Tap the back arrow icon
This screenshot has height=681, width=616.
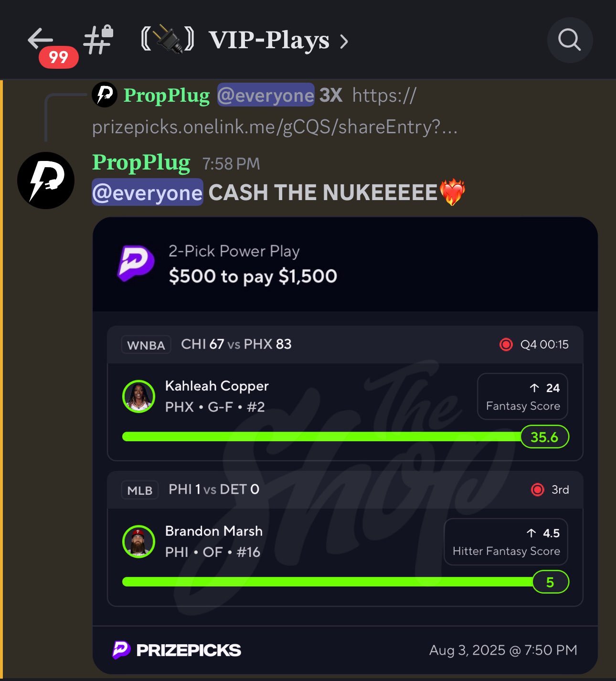pos(40,39)
